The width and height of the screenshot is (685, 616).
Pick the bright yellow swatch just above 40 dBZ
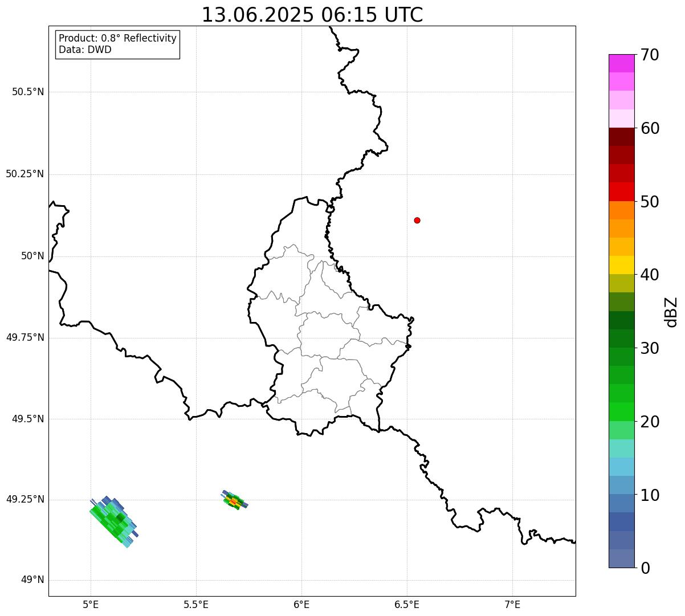(622, 265)
